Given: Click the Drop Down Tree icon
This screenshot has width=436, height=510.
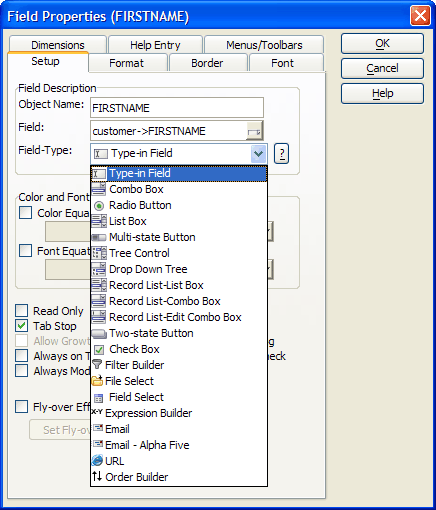Looking at the screenshot, I should (x=99, y=269).
